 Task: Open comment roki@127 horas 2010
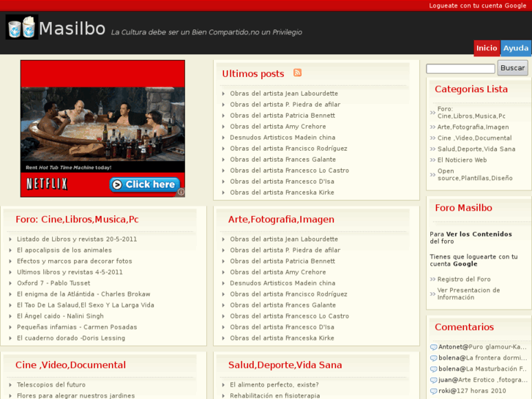pyautogui.click(x=472, y=391)
